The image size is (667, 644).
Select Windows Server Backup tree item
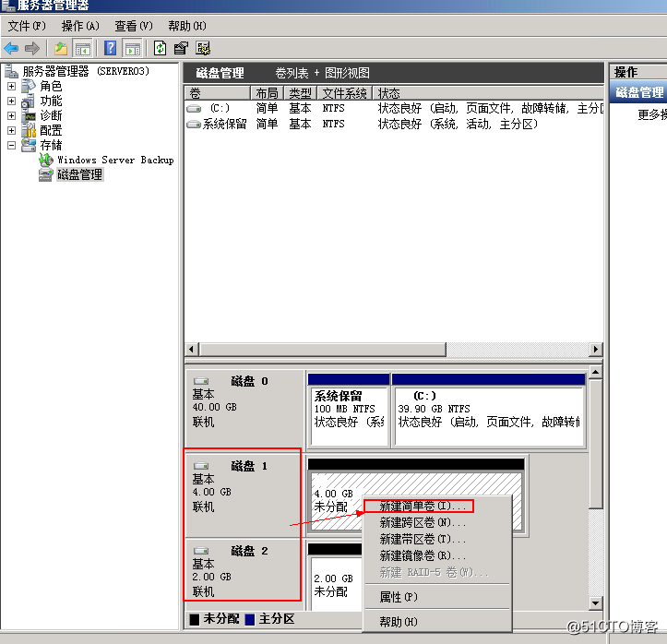coord(115,161)
